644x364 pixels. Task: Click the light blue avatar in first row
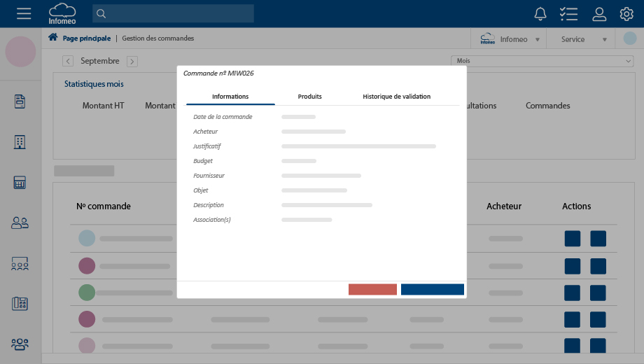(87, 238)
